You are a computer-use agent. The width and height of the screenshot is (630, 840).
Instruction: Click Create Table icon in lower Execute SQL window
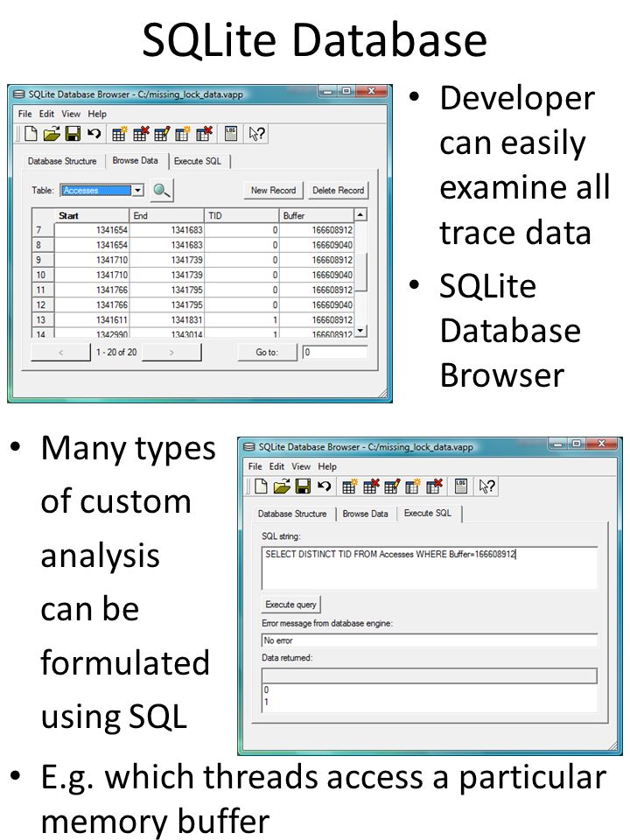349,486
